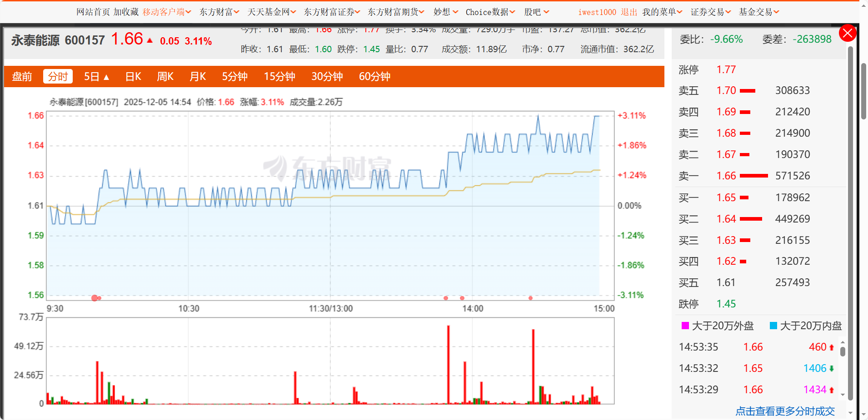Viewport: 868px width, 420px height.
Task: Switch to the 日K daily chart
Action: point(133,76)
